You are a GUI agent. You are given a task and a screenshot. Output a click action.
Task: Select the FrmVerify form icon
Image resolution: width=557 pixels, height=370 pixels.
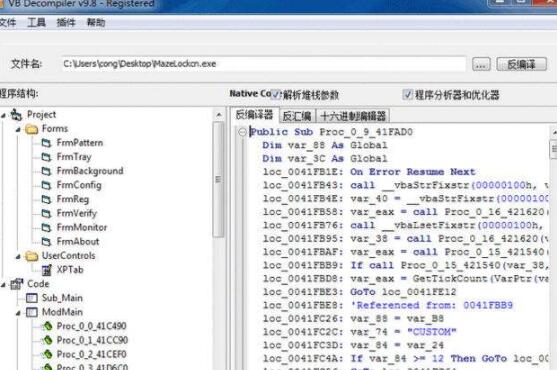pyautogui.click(x=46, y=213)
